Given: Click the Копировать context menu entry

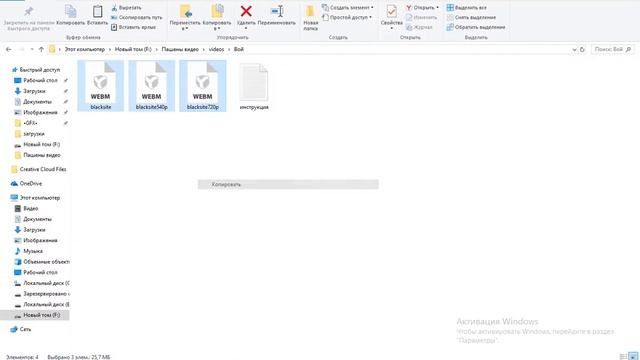Looking at the screenshot, I should coord(288,184).
